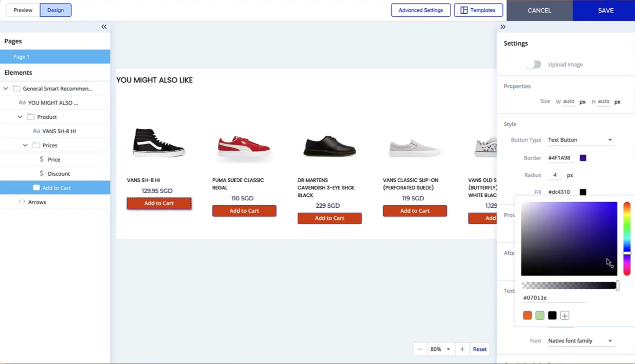Pick the orange saved color swatch
This screenshot has height=364, width=635.
[527, 315]
